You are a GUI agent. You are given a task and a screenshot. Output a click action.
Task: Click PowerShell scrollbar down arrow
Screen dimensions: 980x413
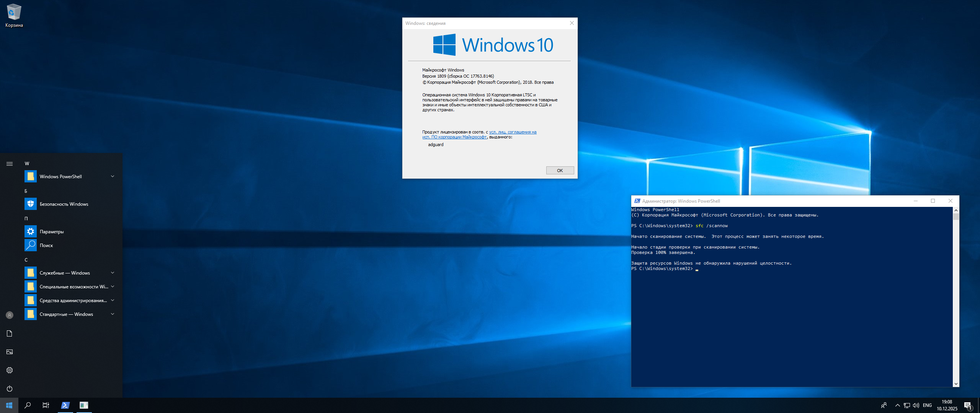[956, 384]
